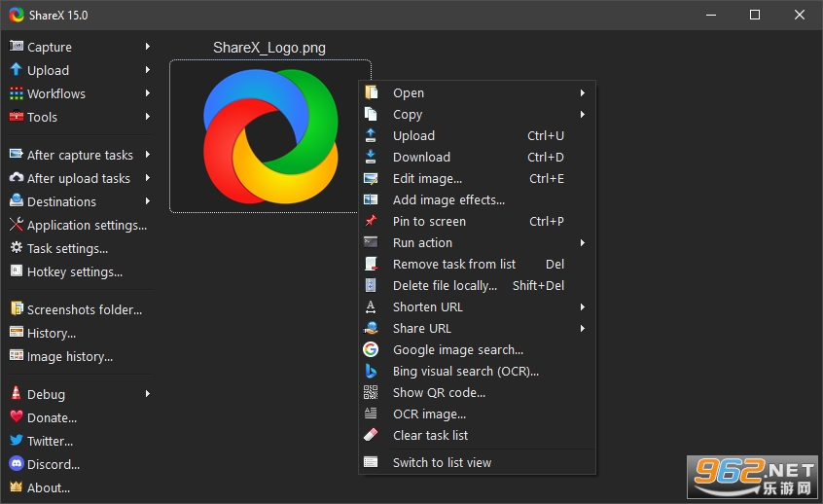Select Show QR code... entry
Screen dimensions: 823x504
click(x=477, y=392)
